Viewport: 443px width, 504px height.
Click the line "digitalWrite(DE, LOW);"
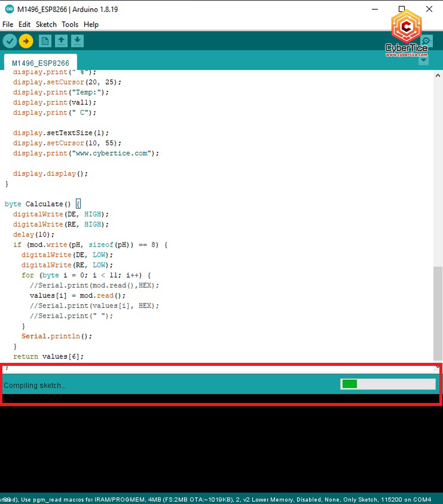67,255
